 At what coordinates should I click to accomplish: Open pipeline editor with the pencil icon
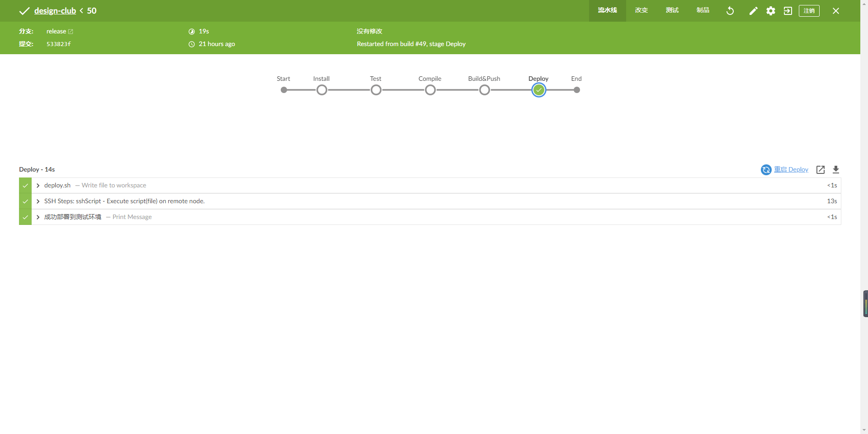[753, 11]
